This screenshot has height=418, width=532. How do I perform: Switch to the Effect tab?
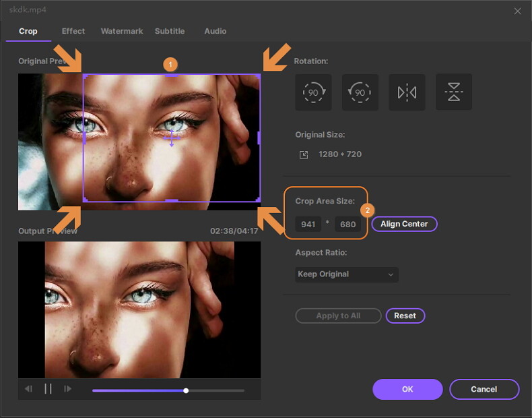(x=73, y=31)
